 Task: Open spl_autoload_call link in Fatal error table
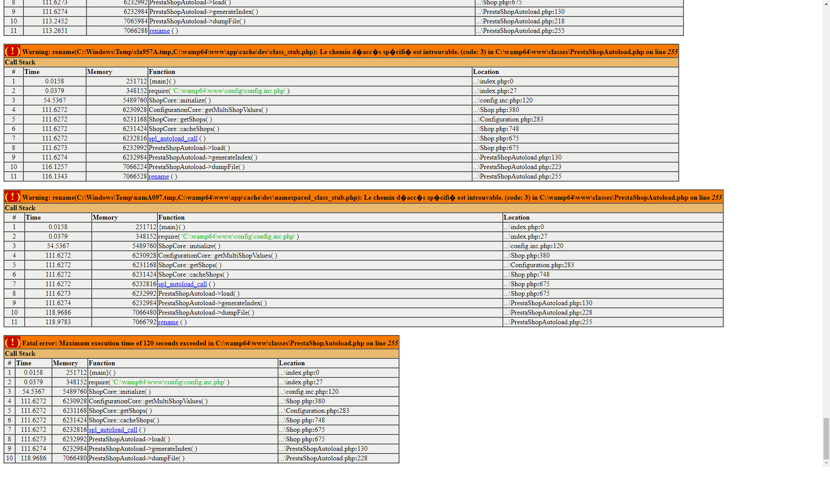(x=113, y=430)
